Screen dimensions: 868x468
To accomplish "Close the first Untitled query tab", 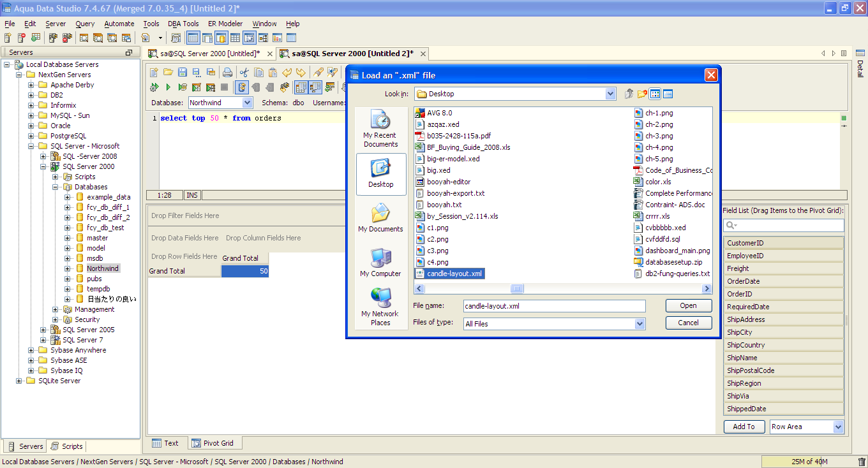I will pyautogui.click(x=269, y=54).
